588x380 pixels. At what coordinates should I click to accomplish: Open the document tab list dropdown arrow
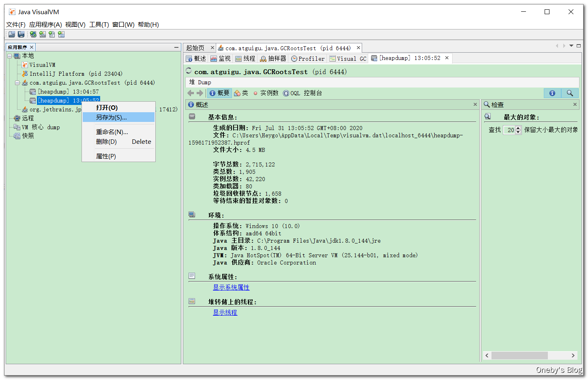click(571, 46)
